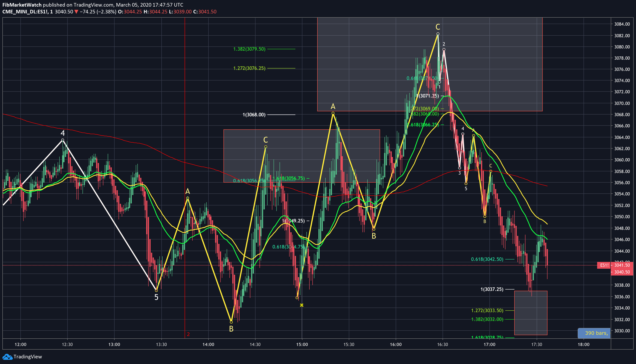The image size is (636, 364).
Task: Click the 3040.50 price tag on axis
Action: click(x=622, y=272)
